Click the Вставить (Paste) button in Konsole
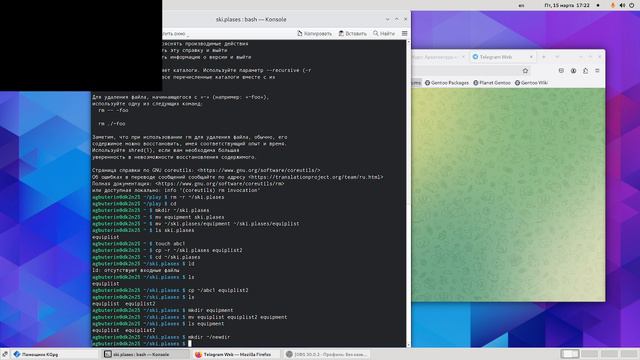The height and width of the screenshot is (360, 640). (353, 33)
